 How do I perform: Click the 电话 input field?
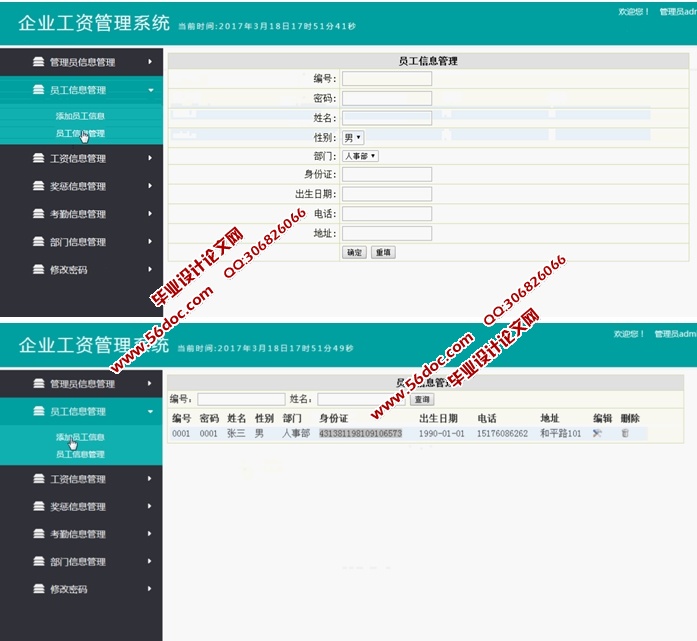pos(387,214)
